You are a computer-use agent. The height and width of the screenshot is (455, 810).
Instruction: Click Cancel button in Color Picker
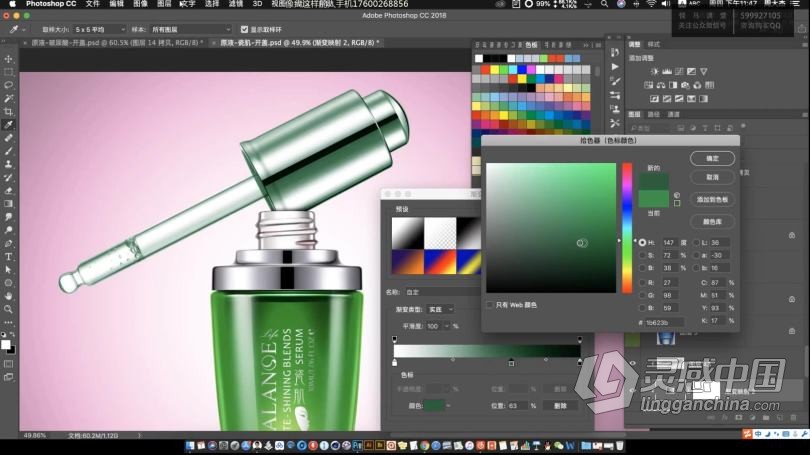712,177
